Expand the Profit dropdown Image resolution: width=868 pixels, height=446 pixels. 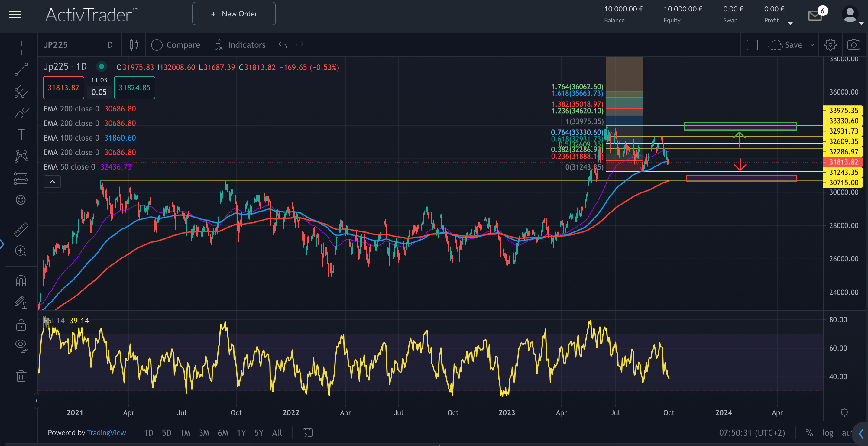pyautogui.click(x=791, y=23)
